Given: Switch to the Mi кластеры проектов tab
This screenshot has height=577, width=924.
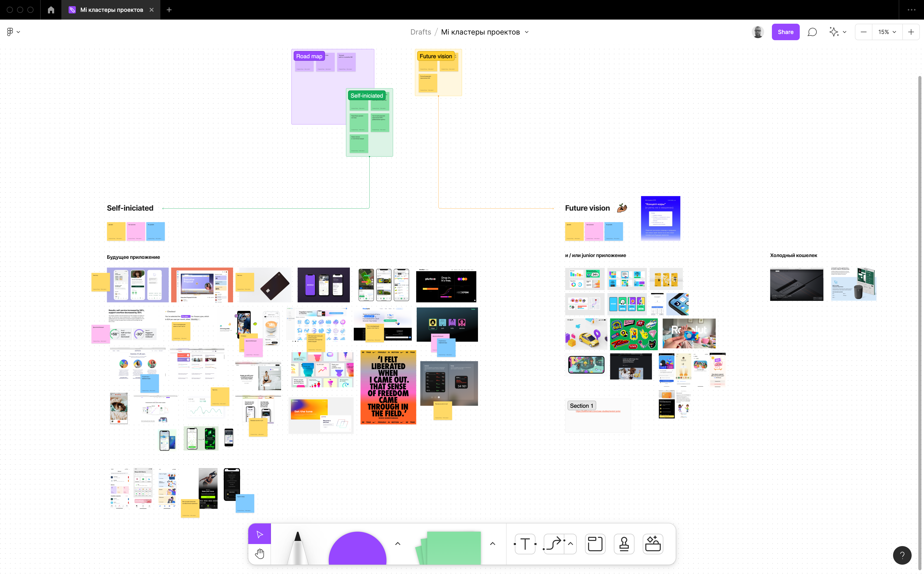Looking at the screenshot, I should point(111,10).
